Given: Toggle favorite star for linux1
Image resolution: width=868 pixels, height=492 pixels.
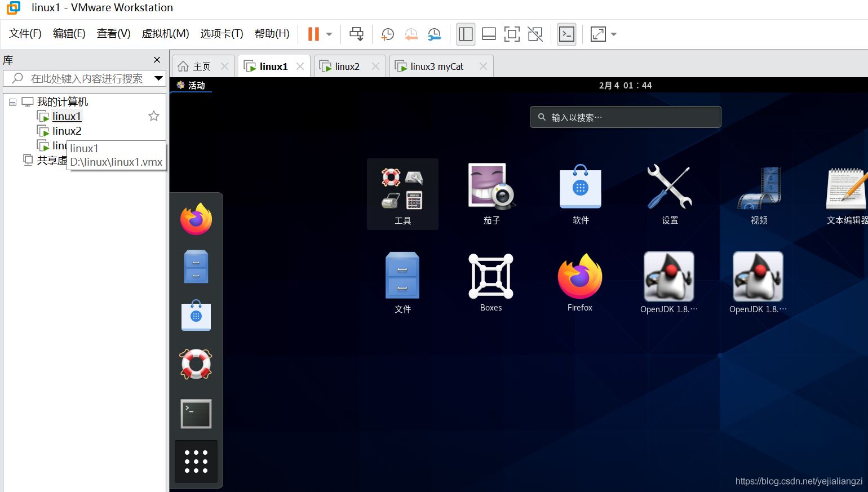Looking at the screenshot, I should click(154, 116).
